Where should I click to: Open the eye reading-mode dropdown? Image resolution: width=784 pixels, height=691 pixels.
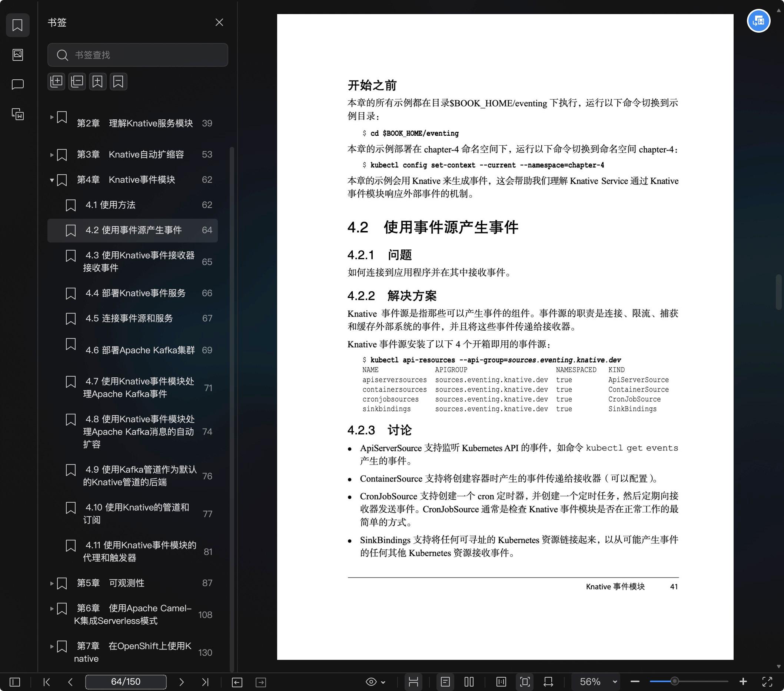375,682
